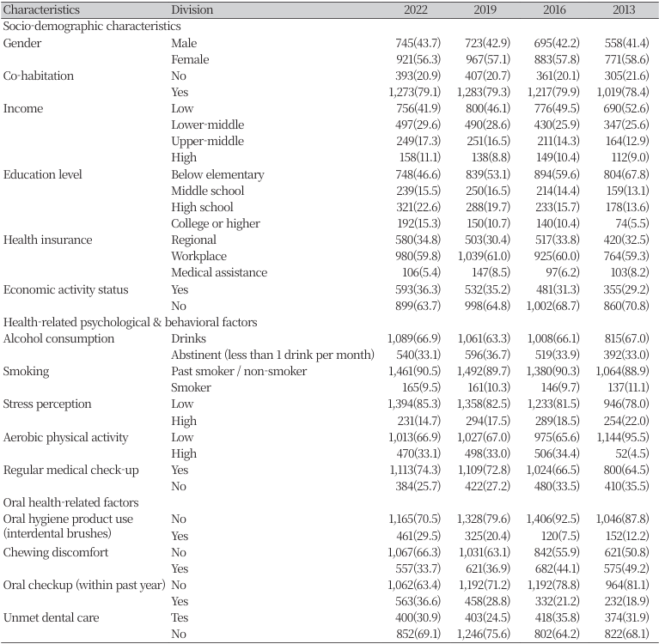Select the value 745(43.7)

(x=418, y=43)
